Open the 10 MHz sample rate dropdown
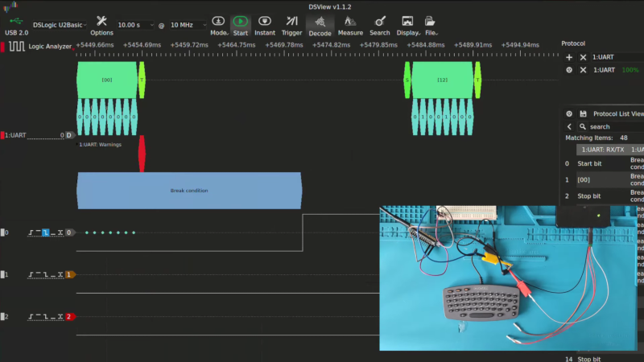 pyautogui.click(x=187, y=25)
